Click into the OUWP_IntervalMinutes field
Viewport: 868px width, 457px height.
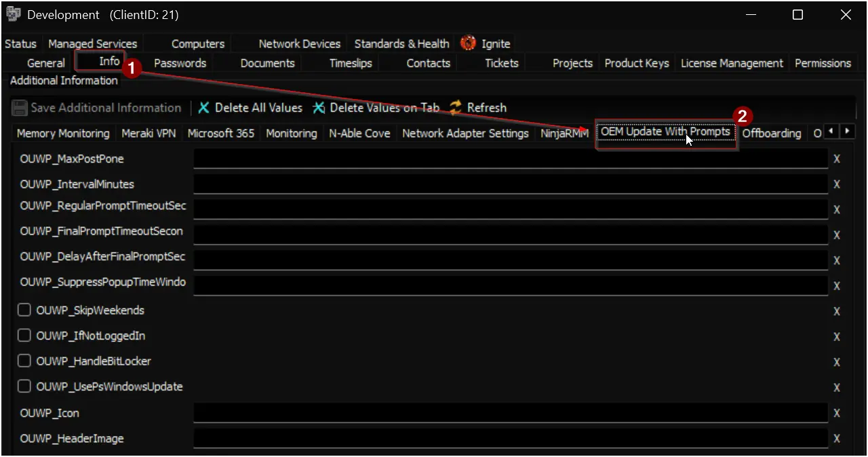coord(511,184)
